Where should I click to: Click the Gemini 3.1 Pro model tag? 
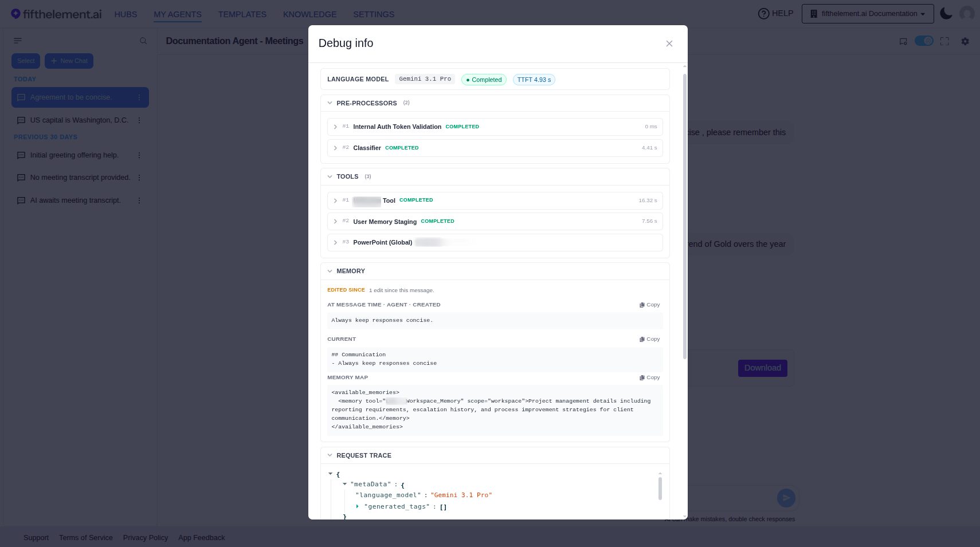(425, 79)
